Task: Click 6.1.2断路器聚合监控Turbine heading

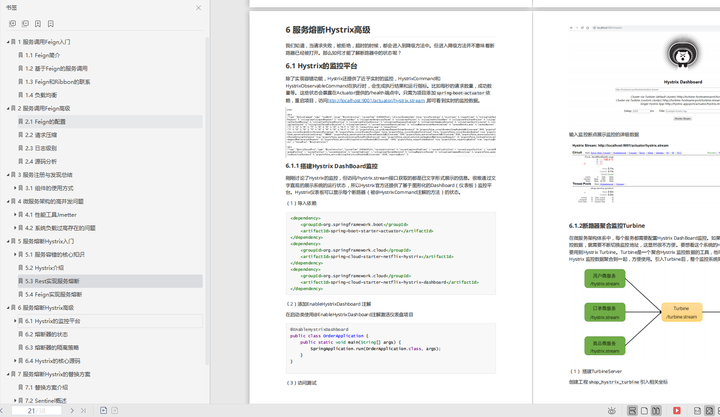Action: point(607,226)
